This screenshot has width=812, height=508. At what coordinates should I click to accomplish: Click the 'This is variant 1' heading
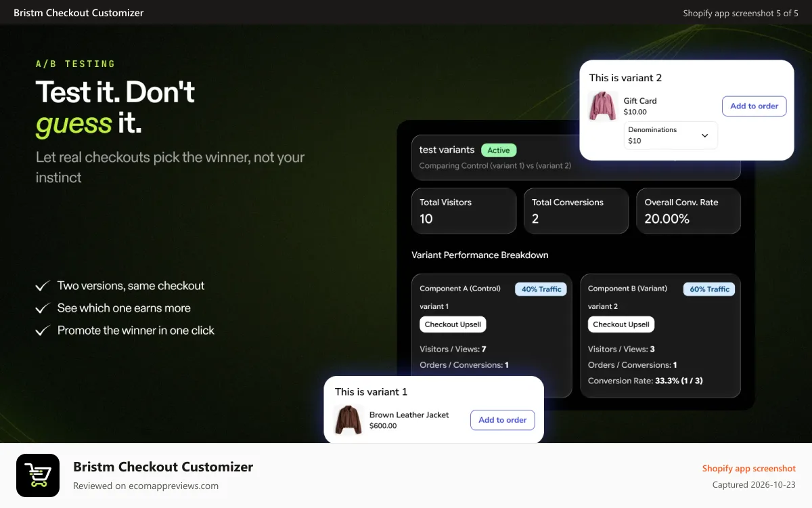(371, 391)
